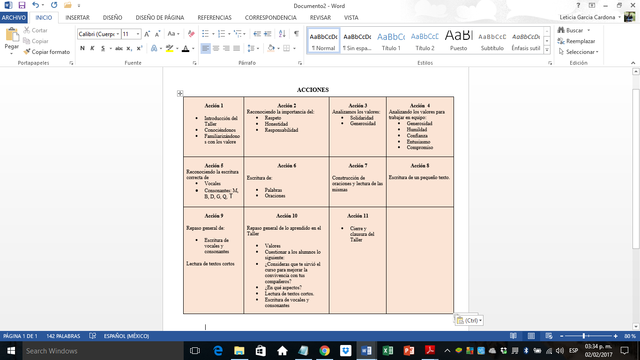
Task: Switch to DISEÑO DE PÁGINA tab
Action: [160, 18]
